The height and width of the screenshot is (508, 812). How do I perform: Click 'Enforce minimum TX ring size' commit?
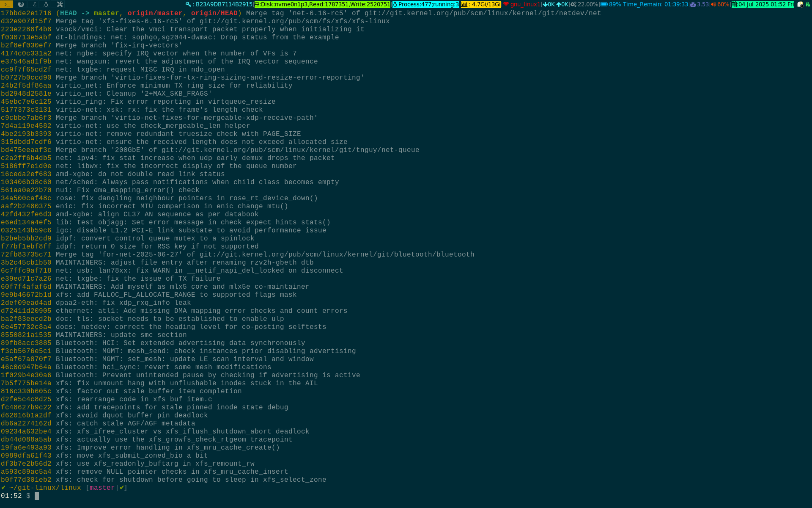coord(174,86)
